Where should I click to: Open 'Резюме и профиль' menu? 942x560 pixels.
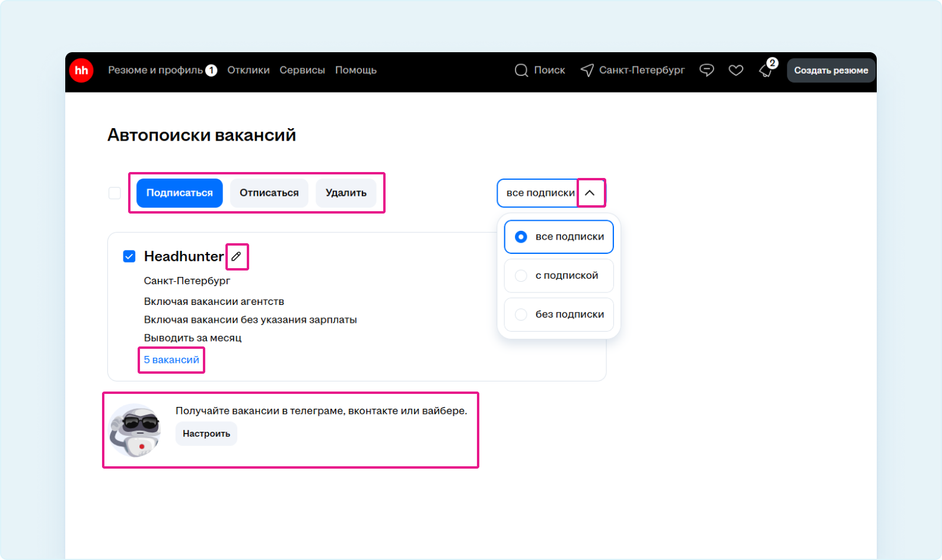click(155, 70)
